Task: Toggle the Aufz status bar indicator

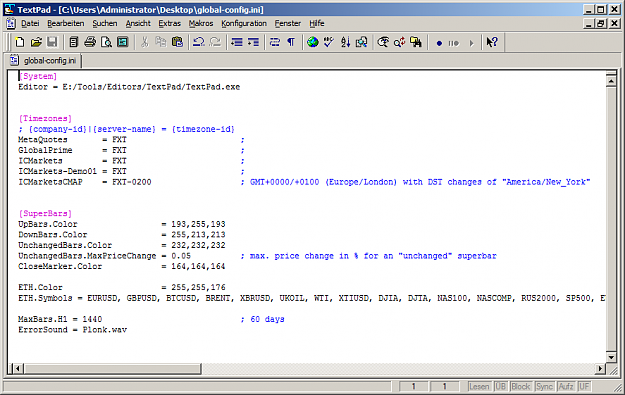Action: (x=566, y=386)
